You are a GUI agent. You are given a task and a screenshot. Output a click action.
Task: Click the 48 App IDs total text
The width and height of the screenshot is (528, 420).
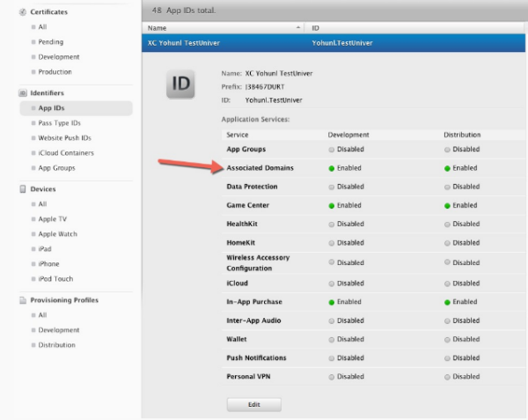pyautogui.click(x=184, y=11)
